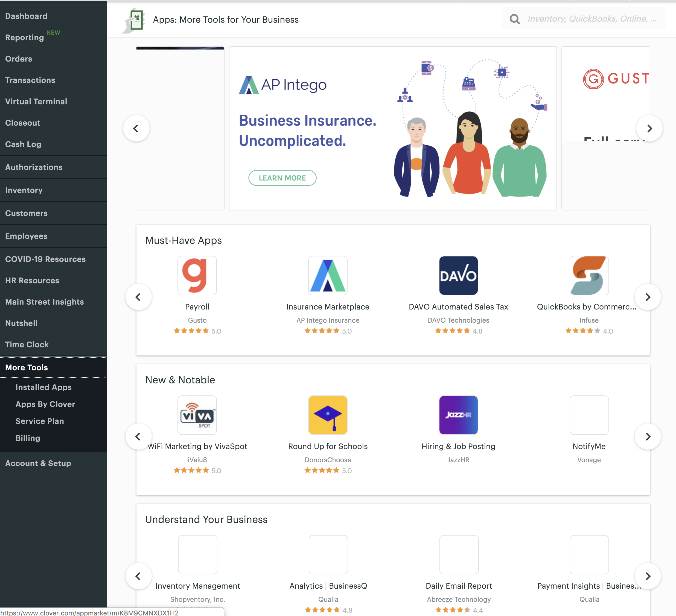
Task: Advance the banner carousel to next slide
Action: 649,129
